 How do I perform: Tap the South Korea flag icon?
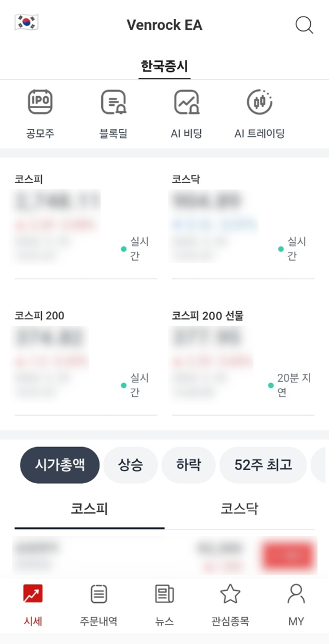(27, 22)
